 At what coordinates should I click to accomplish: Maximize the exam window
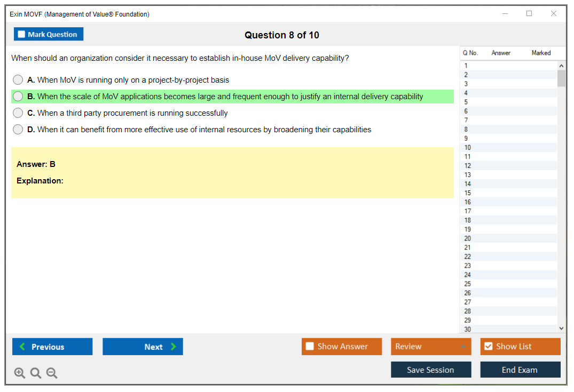(x=529, y=14)
